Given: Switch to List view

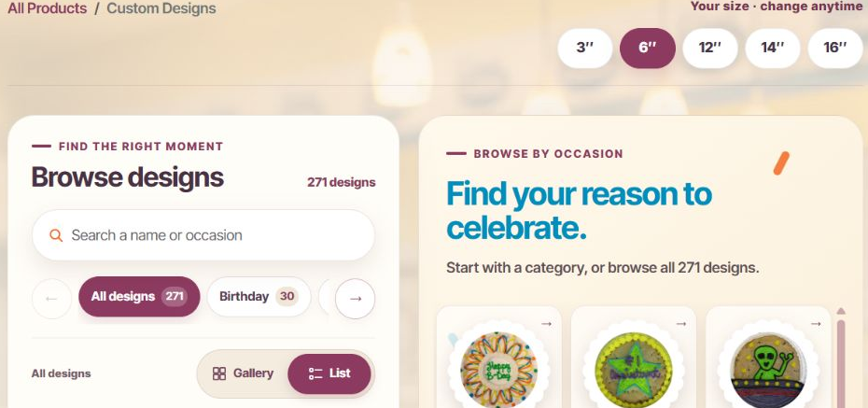Looking at the screenshot, I should (329, 373).
